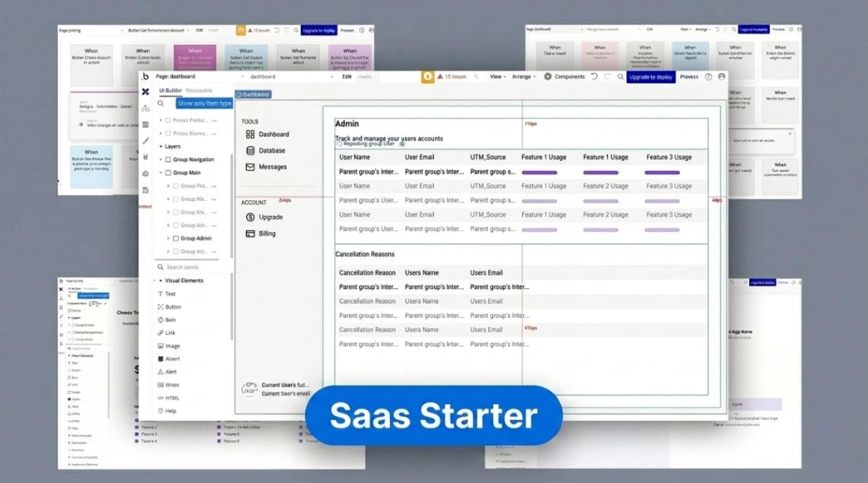Click the purple When workflow card

click(195, 58)
